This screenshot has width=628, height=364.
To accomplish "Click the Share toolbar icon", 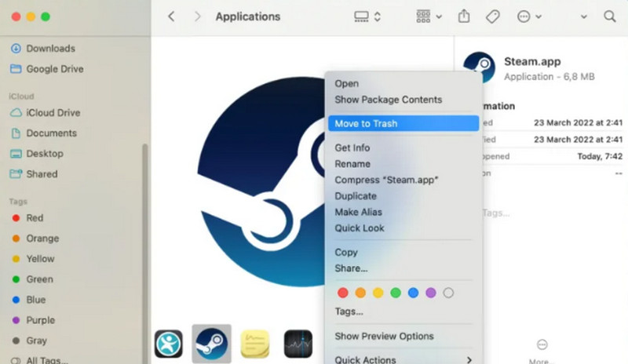I will point(464,16).
